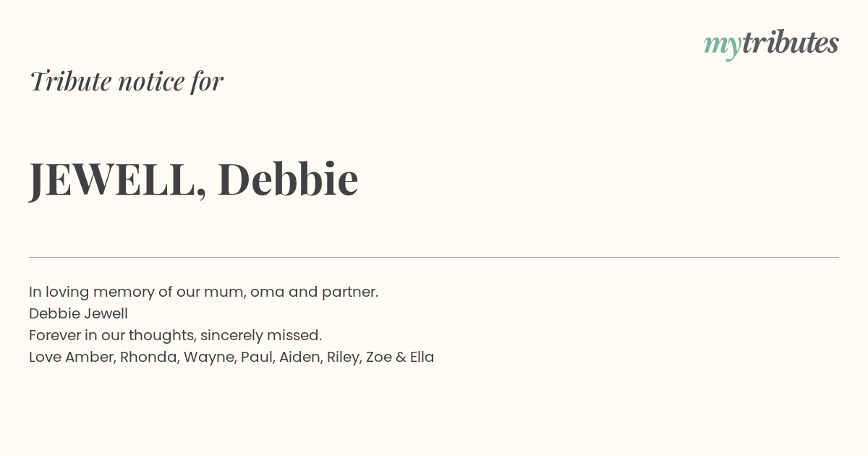868x456 pixels.
Task: Click the line starting "Love Amber, Rhonda"
Action: [x=231, y=357]
